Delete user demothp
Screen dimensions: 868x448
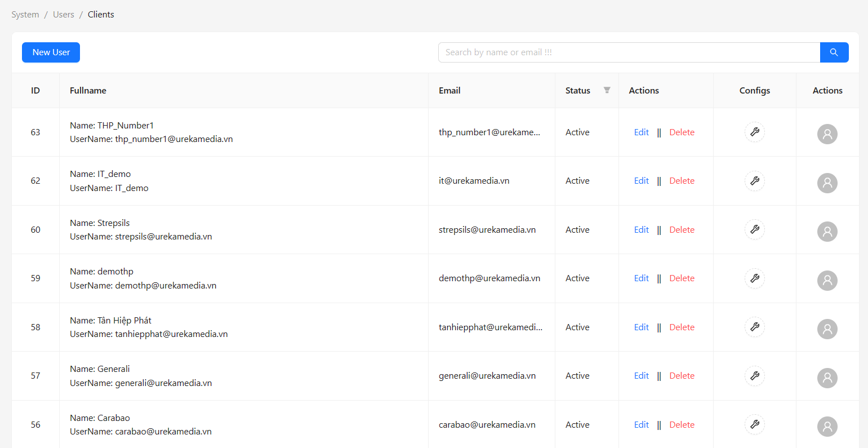point(682,278)
